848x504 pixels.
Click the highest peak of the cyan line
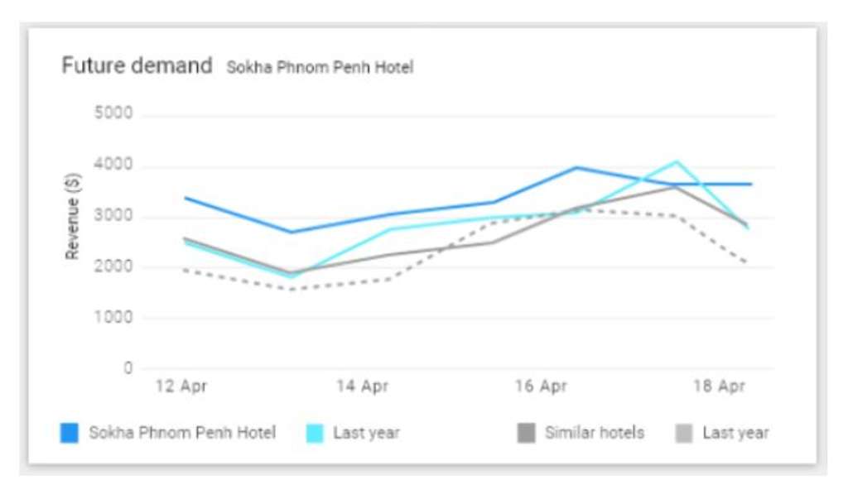(x=676, y=161)
